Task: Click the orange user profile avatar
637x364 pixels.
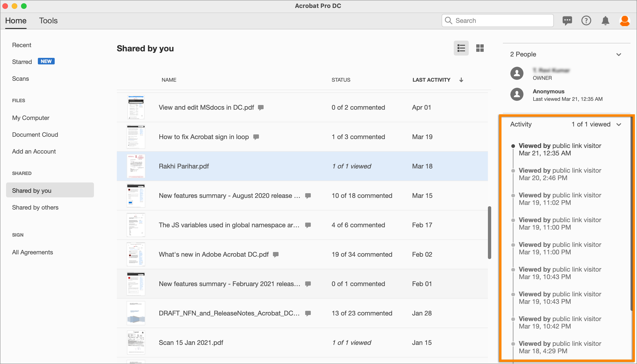Action: 624,21
